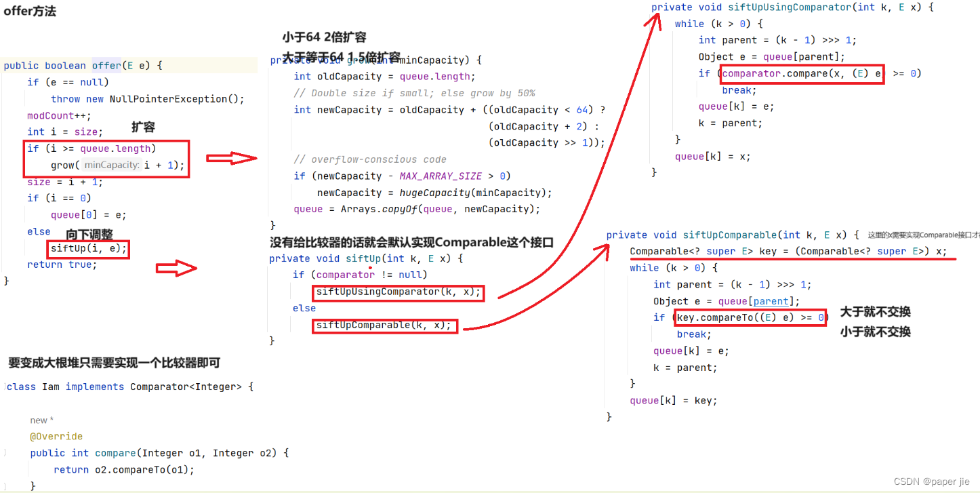This screenshot has height=493, width=980.
Task: Click "private void siftUp(int k, E x) {" signature
Action: 366,258
